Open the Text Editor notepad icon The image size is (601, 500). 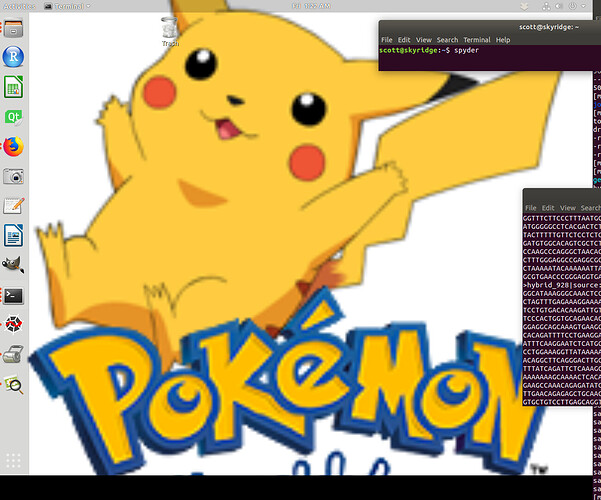[x=13, y=206]
